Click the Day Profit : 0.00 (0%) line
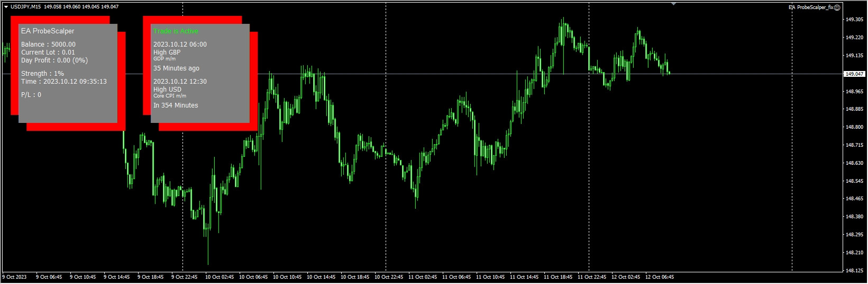The image size is (868, 284). (x=54, y=60)
